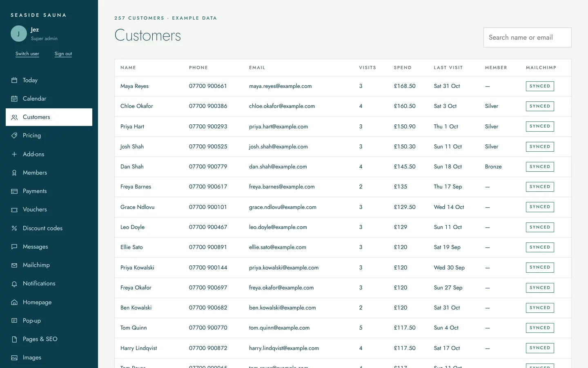Click the Discount codes percent icon

point(14,228)
